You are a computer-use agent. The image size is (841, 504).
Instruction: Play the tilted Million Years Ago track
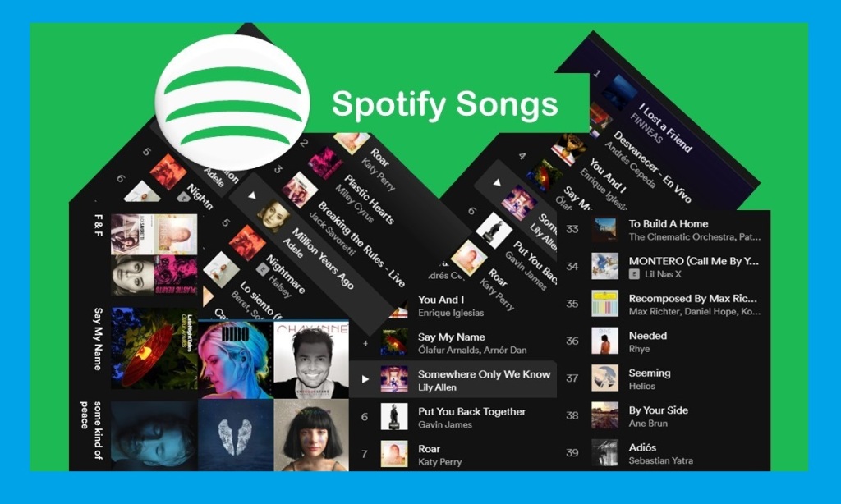(x=251, y=195)
